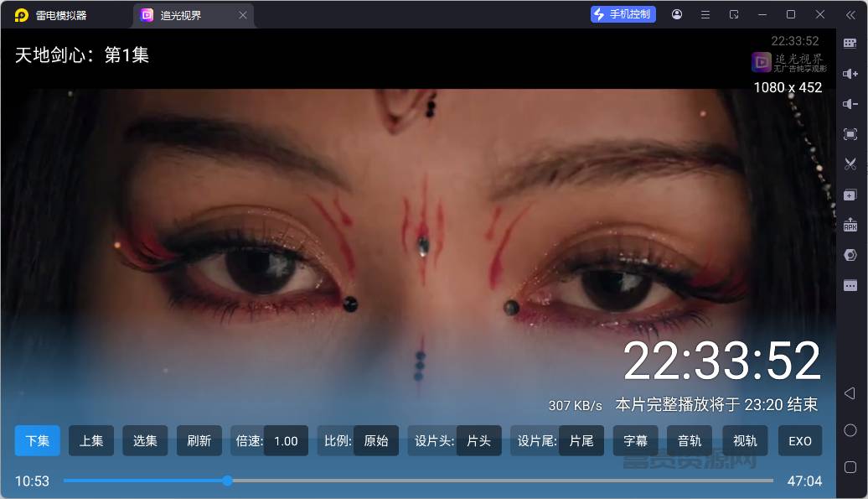This screenshot has height=499, width=868.
Task: Click the network speed 307 KB/s
Action: (x=575, y=405)
